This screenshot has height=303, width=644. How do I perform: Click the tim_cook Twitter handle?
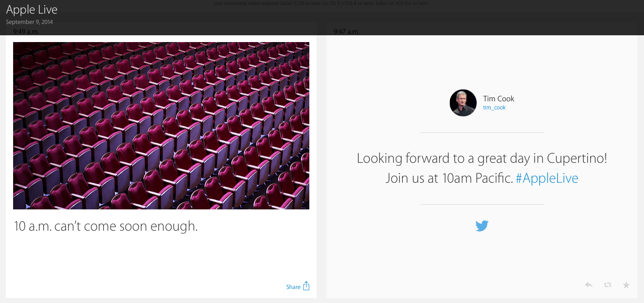(494, 108)
